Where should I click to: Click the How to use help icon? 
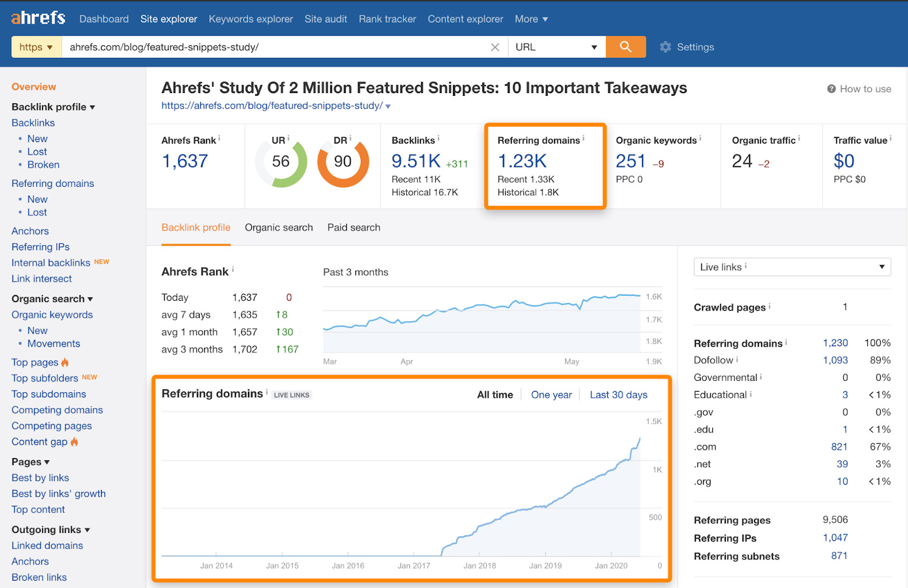click(x=831, y=89)
